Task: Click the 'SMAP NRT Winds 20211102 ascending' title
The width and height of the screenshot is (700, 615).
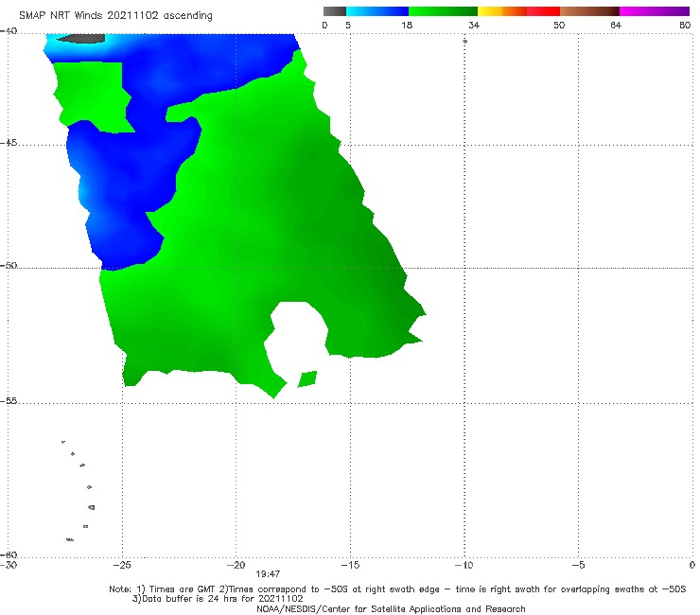Action: pyautogui.click(x=115, y=15)
